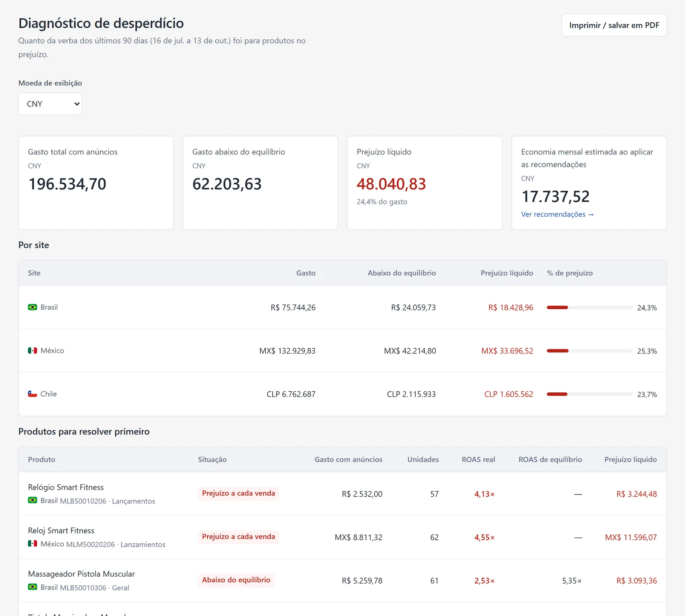This screenshot has height=616, width=685.
Task: Select the Reloj Smart Fitness product name
Action: (61, 530)
